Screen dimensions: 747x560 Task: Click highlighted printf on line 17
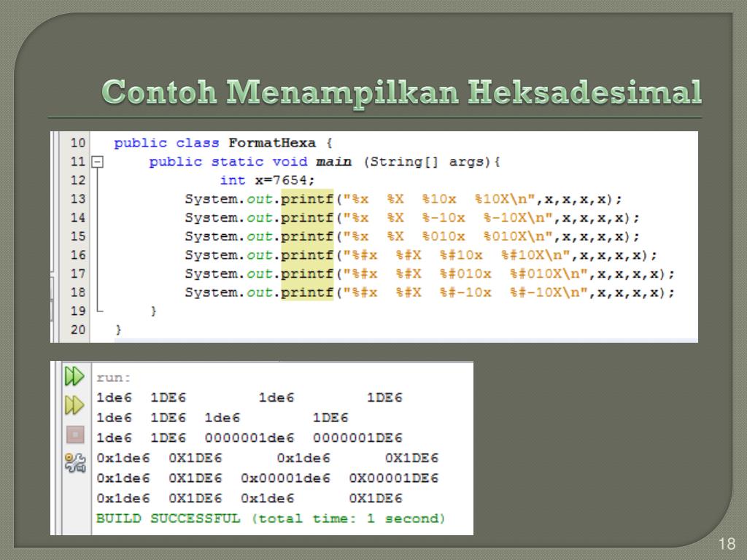[307, 274]
